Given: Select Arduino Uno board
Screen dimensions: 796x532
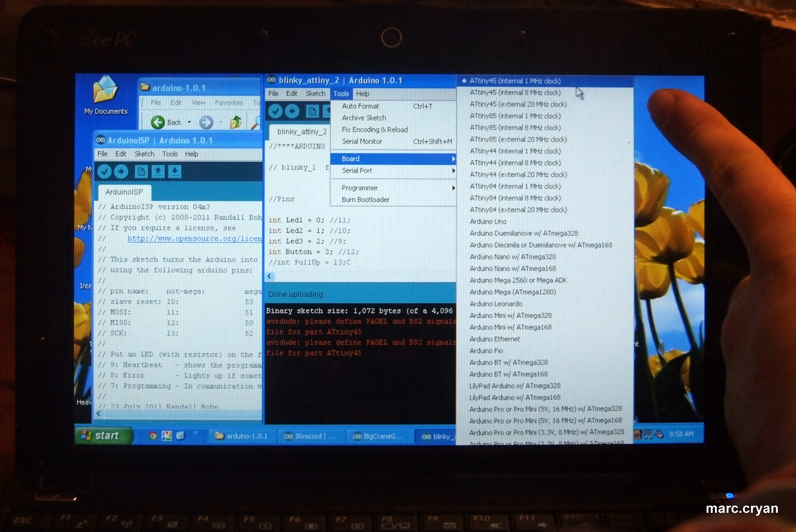Looking at the screenshot, I should (x=545, y=222).
